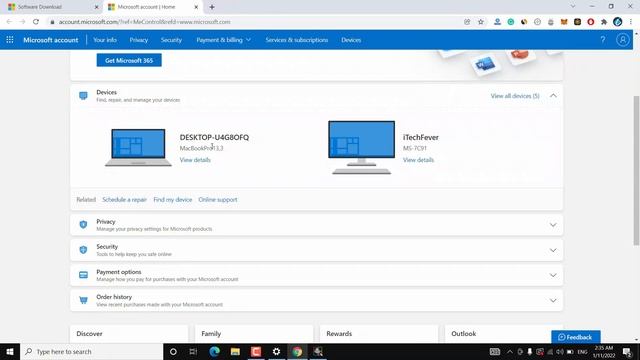640x360 pixels.
Task: Close the Software Download tab
Action: (96, 7)
